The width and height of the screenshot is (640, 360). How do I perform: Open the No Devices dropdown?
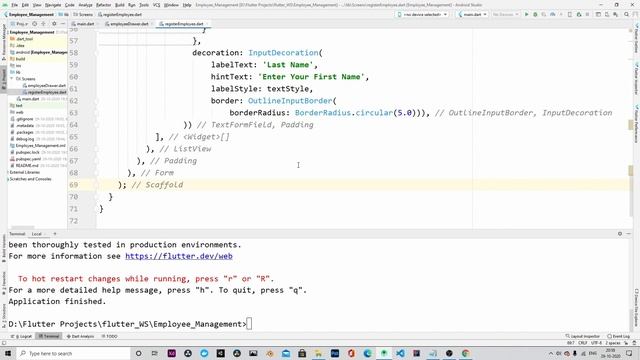click(505, 14)
